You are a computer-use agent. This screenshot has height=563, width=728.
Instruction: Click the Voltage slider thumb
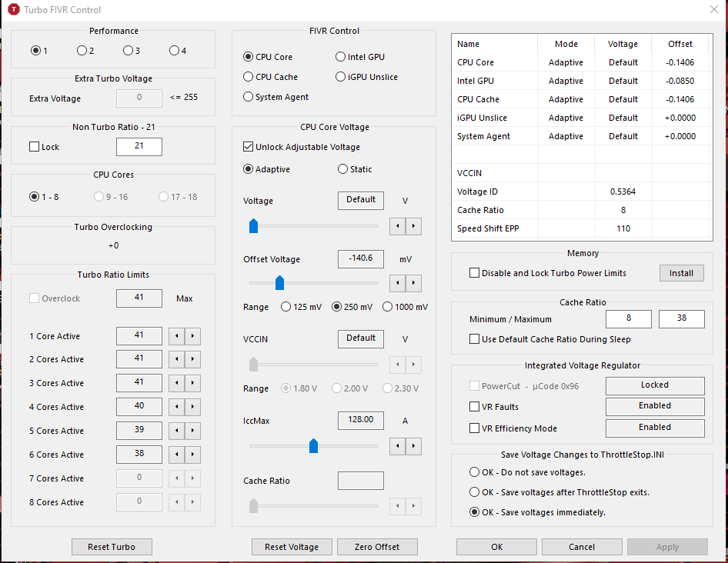coord(253,226)
